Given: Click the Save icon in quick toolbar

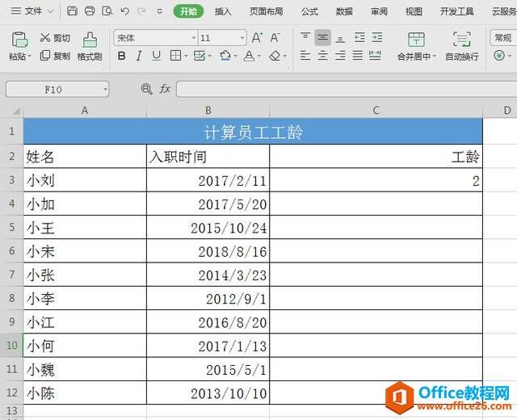Looking at the screenshot, I should click(72, 11).
